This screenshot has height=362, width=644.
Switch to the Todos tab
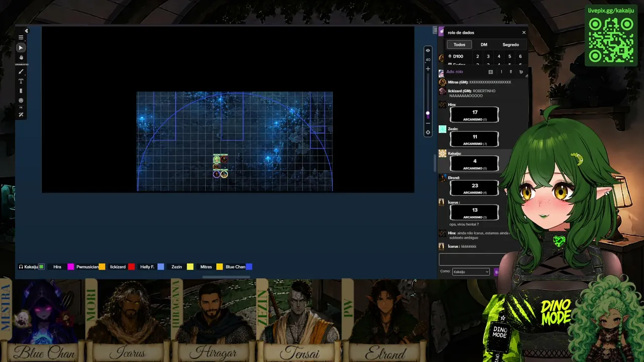(x=459, y=45)
